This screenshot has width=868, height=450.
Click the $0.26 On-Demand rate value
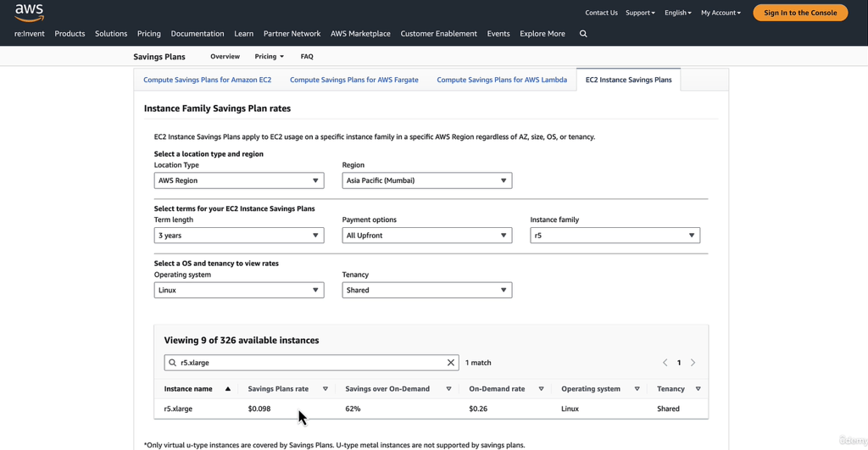point(478,408)
